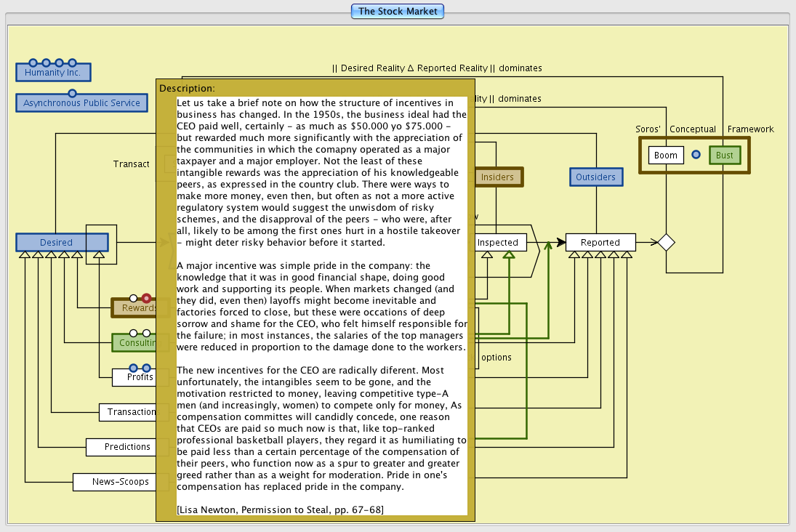The image size is (796, 532).
Task: Click the black arrowhead pointing into Reported
Action: point(560,242)
